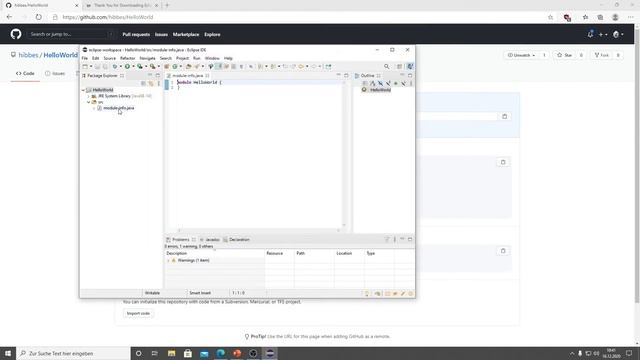Open the Refactor menu
This screenshot has width=640, height=360.
click(x=127, y=58)
